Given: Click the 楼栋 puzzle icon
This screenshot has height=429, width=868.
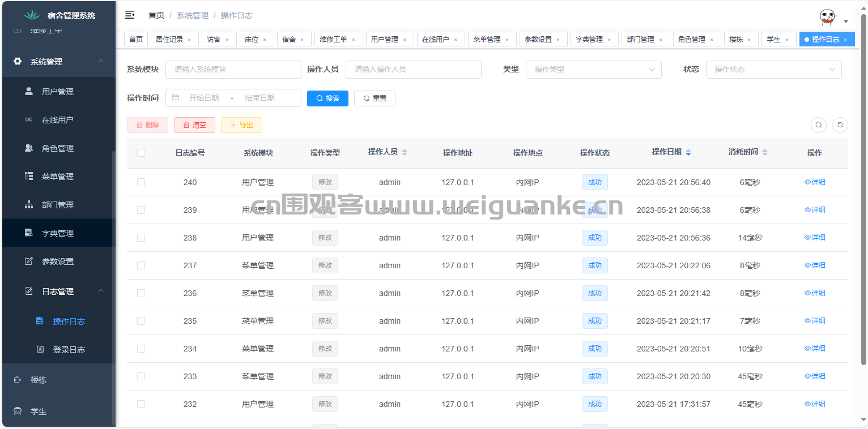Looking at the screenshot, I should pyautogui.click(x=18, y=380).
